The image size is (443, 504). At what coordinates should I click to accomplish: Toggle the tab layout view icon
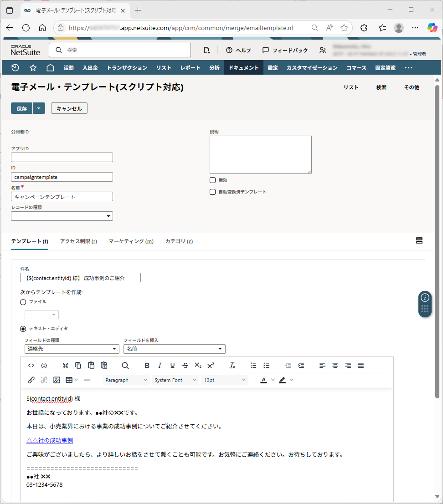point(419,240)
